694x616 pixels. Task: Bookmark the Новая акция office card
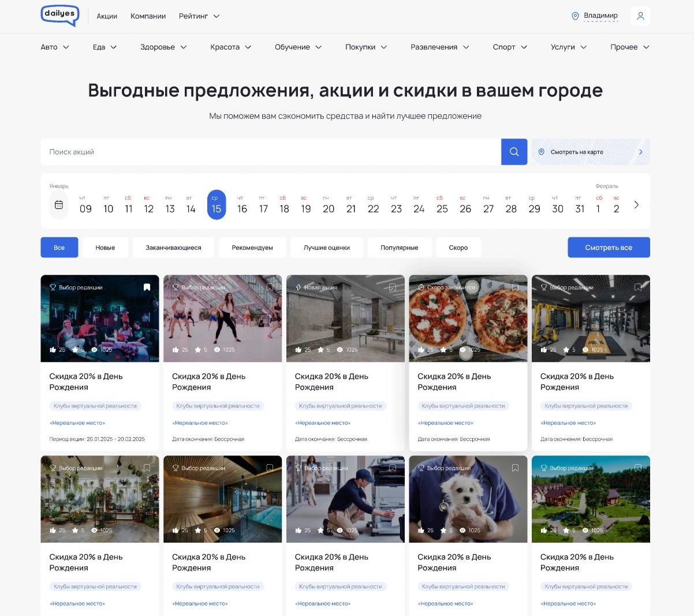tap(393, 288)
